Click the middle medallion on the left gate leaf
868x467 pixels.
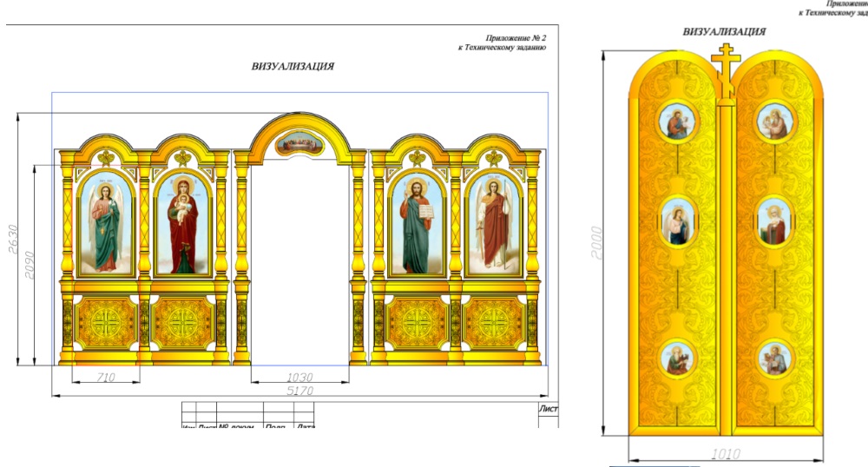[678, 222]
